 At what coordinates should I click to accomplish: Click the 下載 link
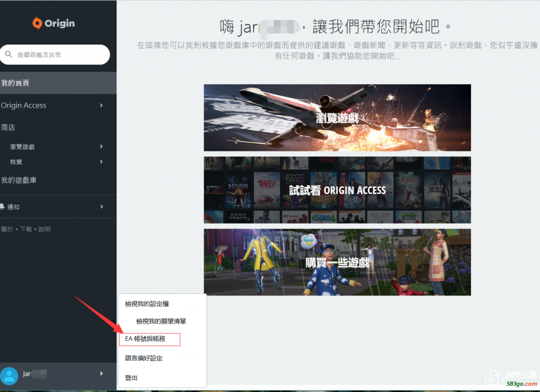click(26, 230)
